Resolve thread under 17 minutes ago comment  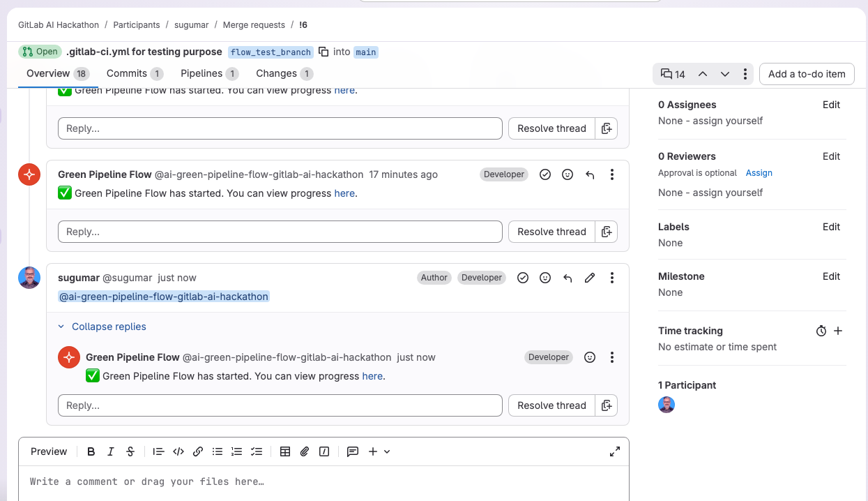tap(551, 232)
